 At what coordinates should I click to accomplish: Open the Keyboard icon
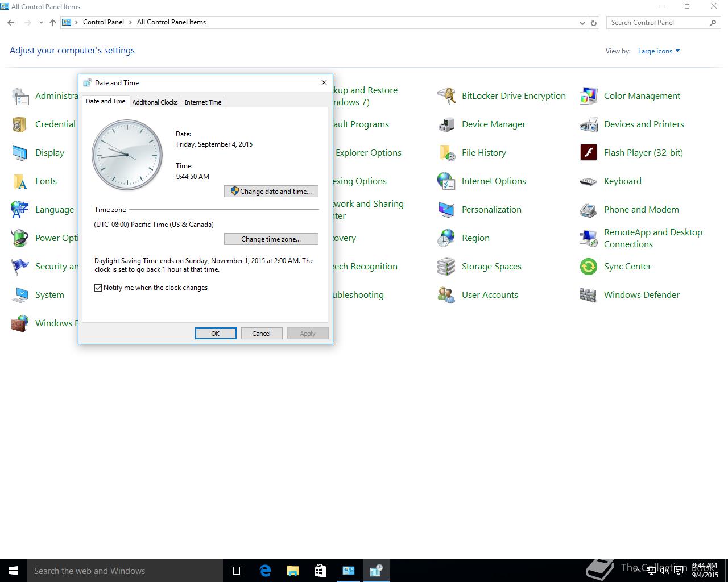(589, 181)
